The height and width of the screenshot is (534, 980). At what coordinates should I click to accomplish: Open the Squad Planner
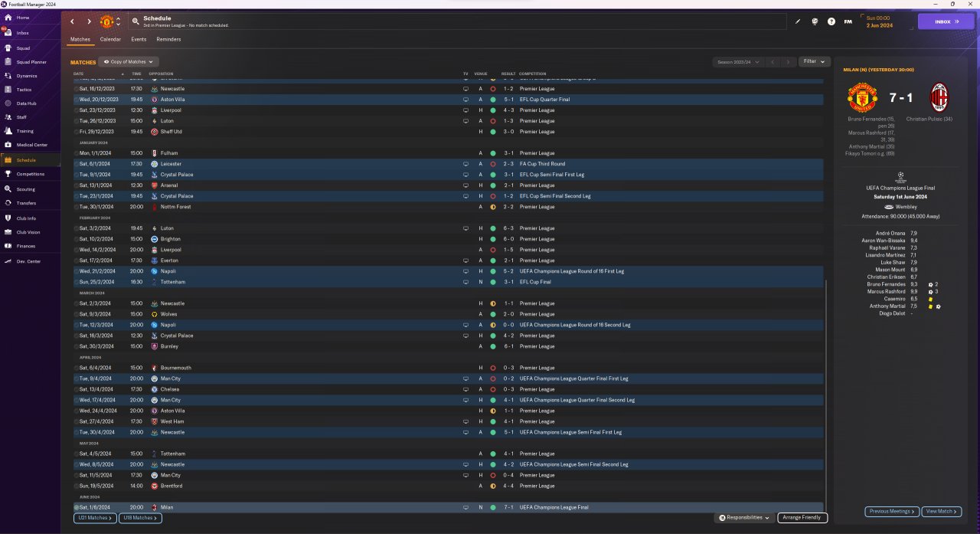click(31, 62)
